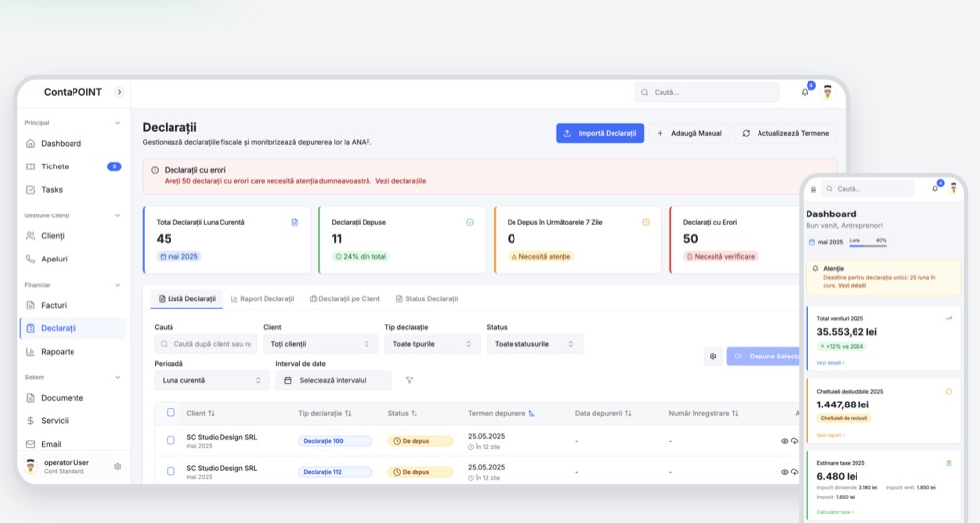Click the mobile preview search field

click(867, 189)
